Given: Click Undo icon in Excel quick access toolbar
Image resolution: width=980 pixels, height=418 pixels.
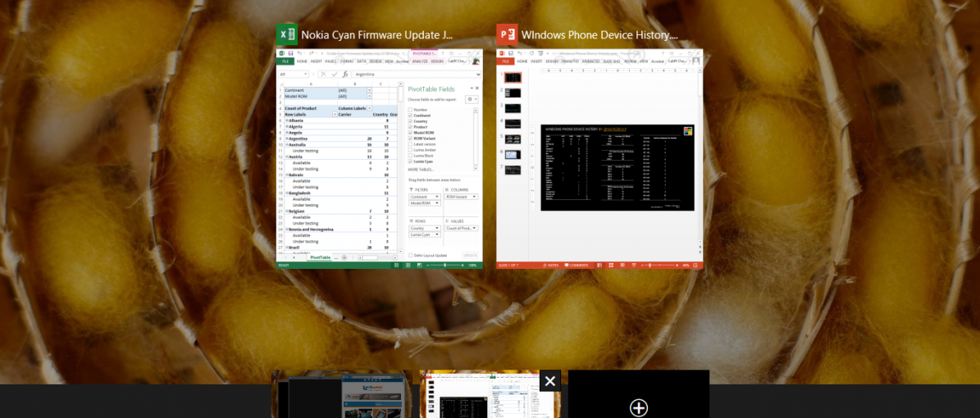Looking at the screenshot, I should [299, 53].
